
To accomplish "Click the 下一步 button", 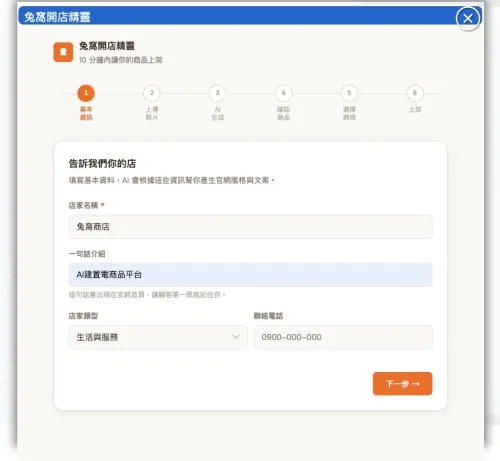I will pos(402,384).
